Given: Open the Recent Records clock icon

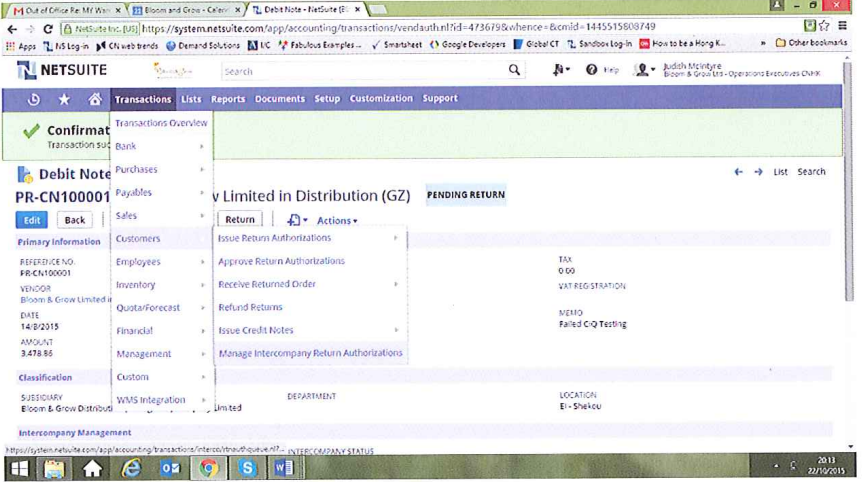Looking at the screenshot, I should click(34, 99).
